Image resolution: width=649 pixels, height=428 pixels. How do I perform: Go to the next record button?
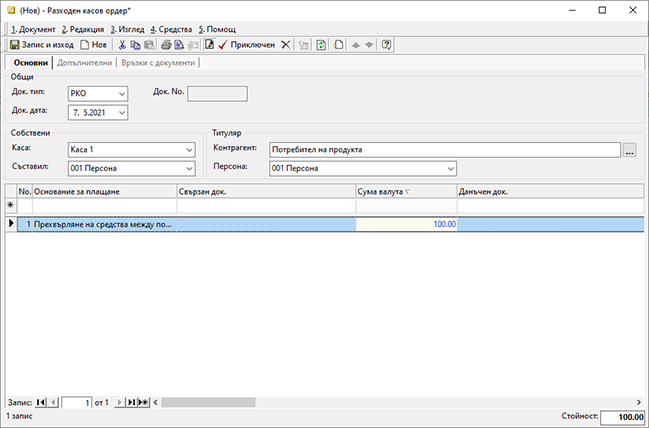(x=119, y=402)
